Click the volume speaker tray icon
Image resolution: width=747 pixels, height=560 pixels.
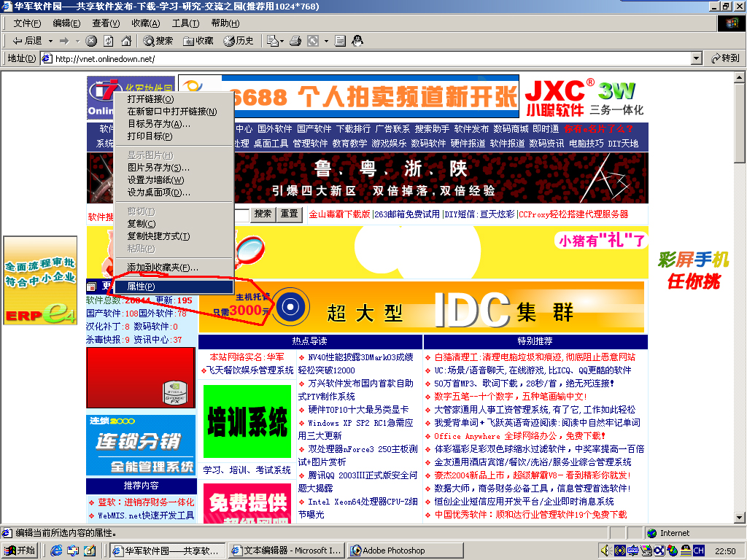(x=605, y=551)
